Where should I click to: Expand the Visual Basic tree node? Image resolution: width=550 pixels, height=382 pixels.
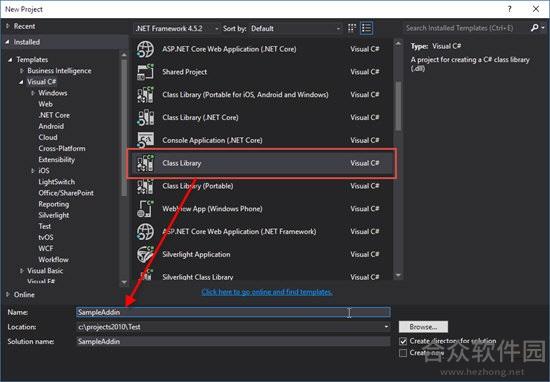pyautogui.click(x=22, y=271)
